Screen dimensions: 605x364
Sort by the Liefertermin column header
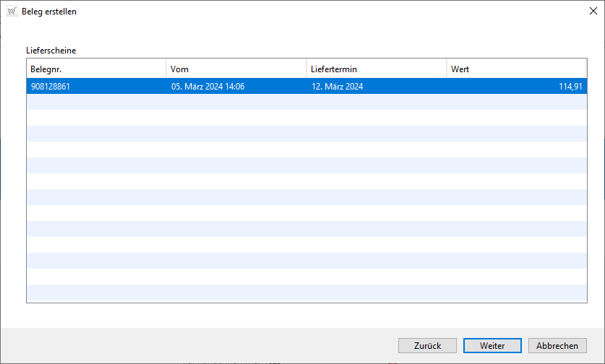pyautogui.click(x=376, y=69)
